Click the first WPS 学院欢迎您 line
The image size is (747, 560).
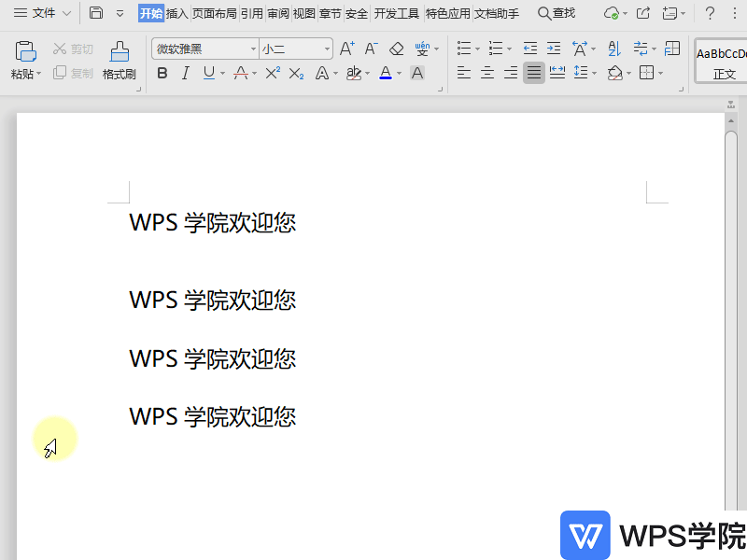[213, 222]
